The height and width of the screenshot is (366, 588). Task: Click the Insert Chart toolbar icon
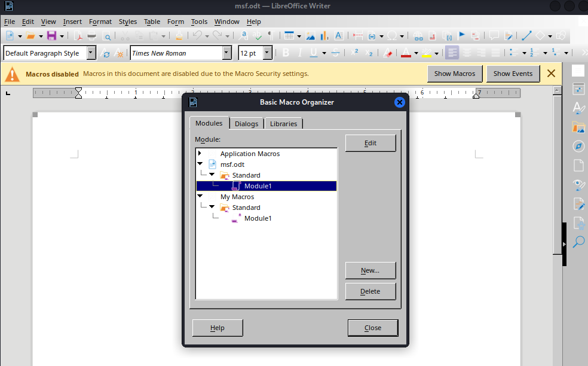pyautogui.click(x=323, y=36)
